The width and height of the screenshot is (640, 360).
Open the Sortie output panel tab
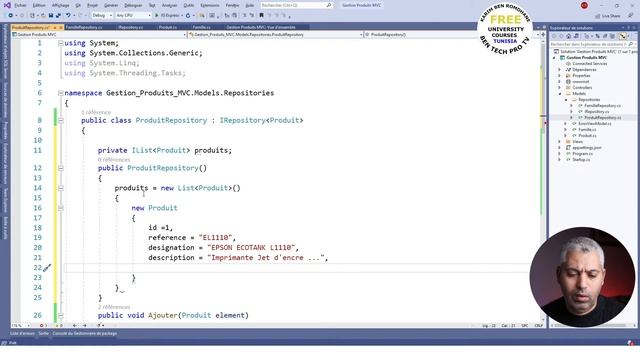[44, 333]
